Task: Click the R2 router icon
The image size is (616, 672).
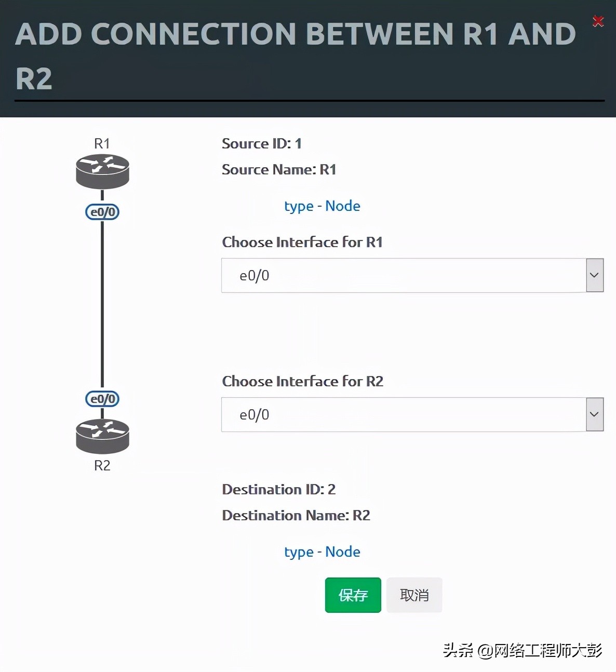Action: coord(102,436)
